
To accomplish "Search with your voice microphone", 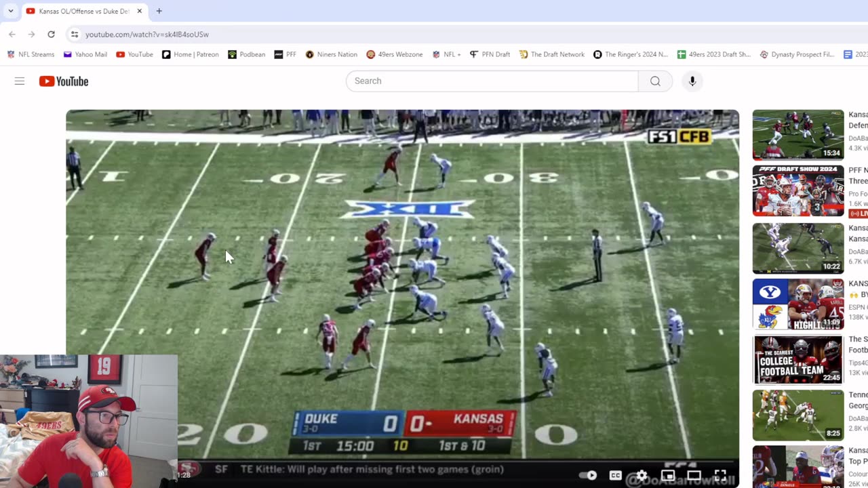I will pos(692,81).
